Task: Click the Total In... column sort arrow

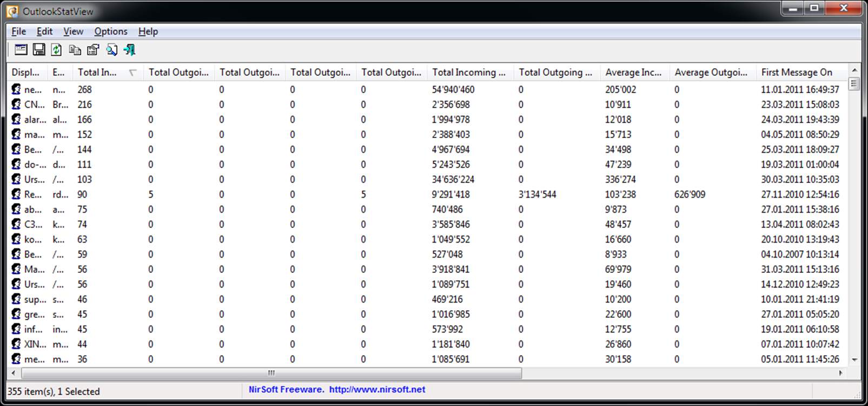Action: pos(132,73)
